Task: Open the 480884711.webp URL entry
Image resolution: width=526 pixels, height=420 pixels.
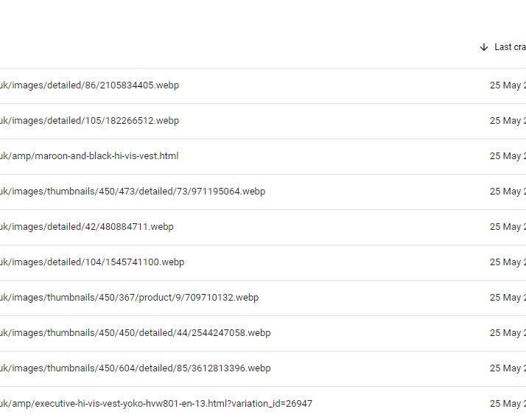Action: (86, 227)
